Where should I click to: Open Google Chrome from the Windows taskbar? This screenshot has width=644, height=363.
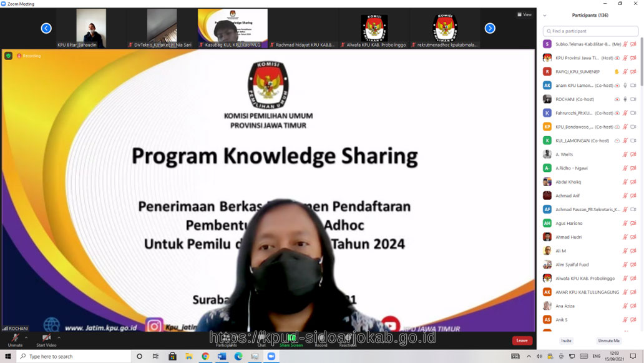[205, 356]
